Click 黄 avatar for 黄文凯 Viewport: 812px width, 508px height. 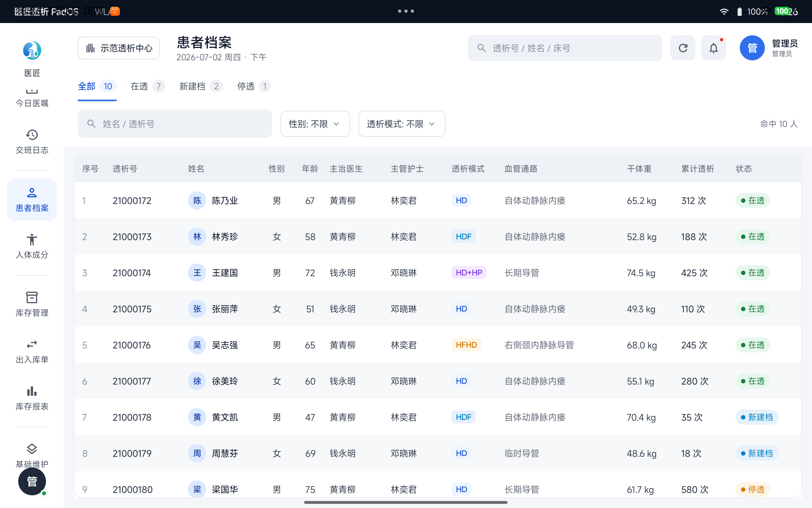click(197, 417)
